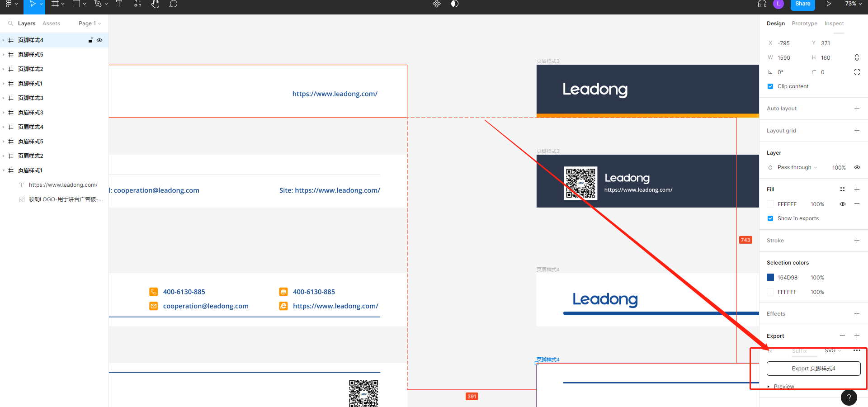Open the help question mark button
868x407 pixels.
coord(849,398)
